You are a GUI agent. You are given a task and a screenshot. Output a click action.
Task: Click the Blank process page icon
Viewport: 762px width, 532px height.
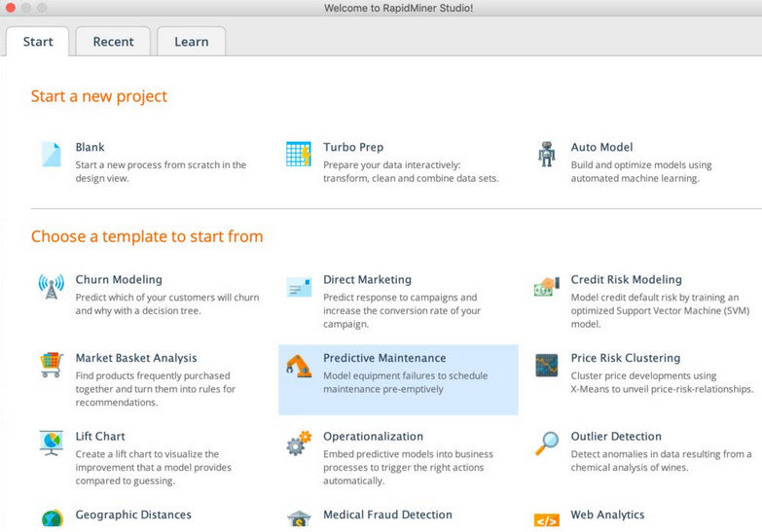point(51,155)
